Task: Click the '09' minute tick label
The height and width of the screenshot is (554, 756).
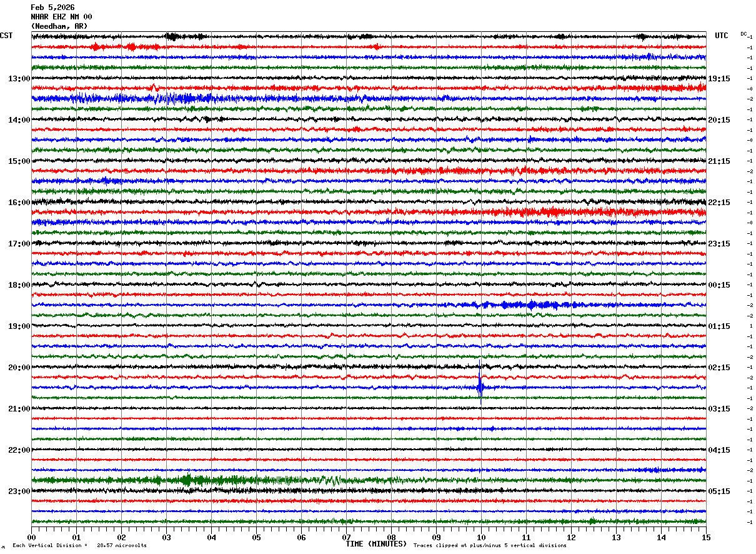Action: click(436, 537)
